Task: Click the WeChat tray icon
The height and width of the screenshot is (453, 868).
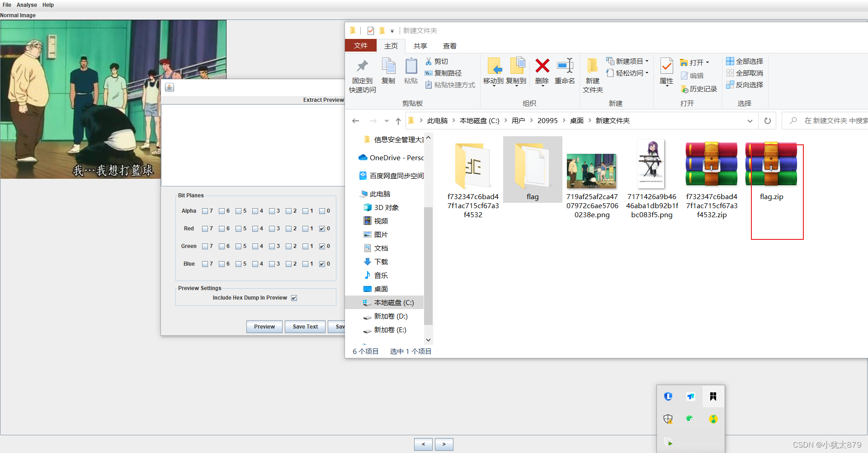Action: click(690, 419)
